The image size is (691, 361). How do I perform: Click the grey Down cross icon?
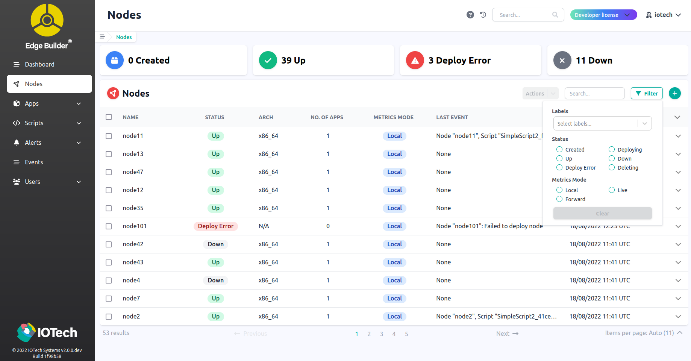[562, 60]
